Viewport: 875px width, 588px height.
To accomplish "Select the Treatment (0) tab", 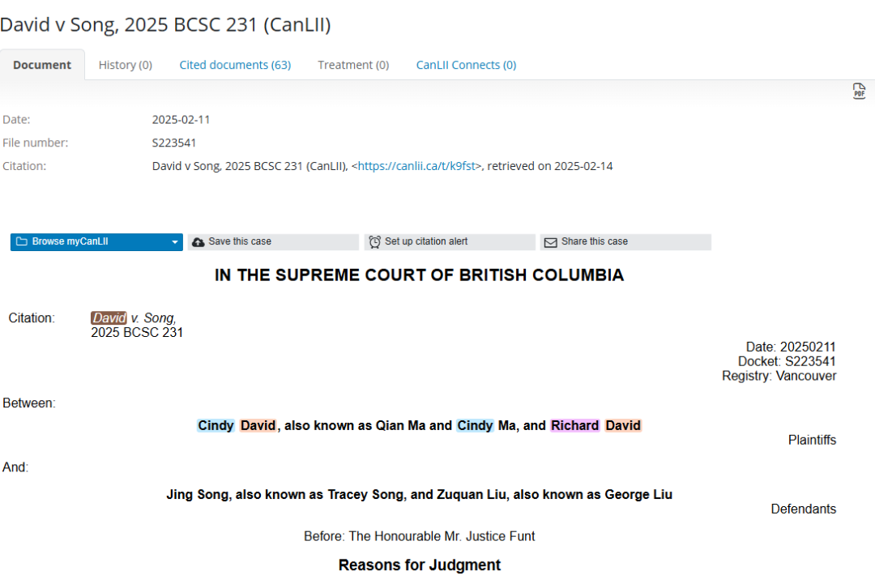I will click(x=353, y=65).
